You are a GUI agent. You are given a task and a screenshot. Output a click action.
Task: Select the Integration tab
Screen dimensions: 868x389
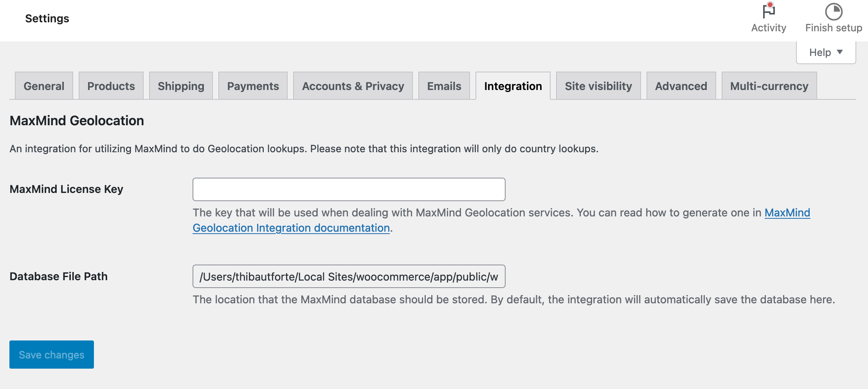pos(513,86)
